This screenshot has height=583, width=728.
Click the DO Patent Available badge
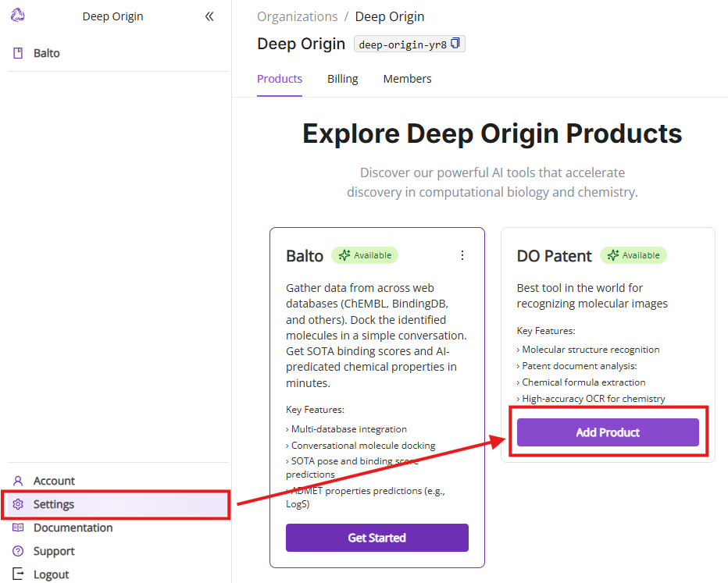coord(633,255)
